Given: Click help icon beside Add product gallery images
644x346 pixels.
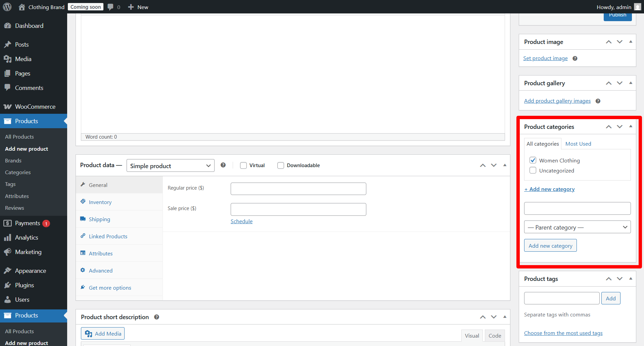Looking at the screenshot, I should click(598, 101).
